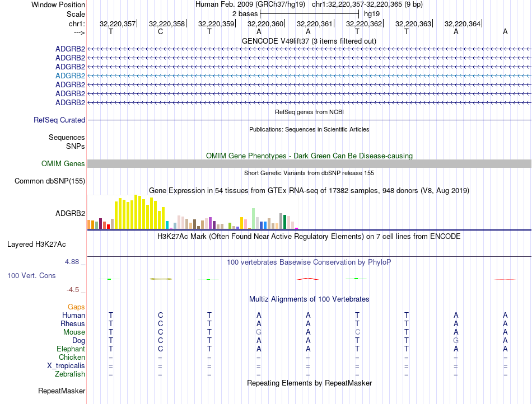Click the gray G base in Mouse row
The height and width of the screenshot is (404, 532).
(x=259, y=332)
